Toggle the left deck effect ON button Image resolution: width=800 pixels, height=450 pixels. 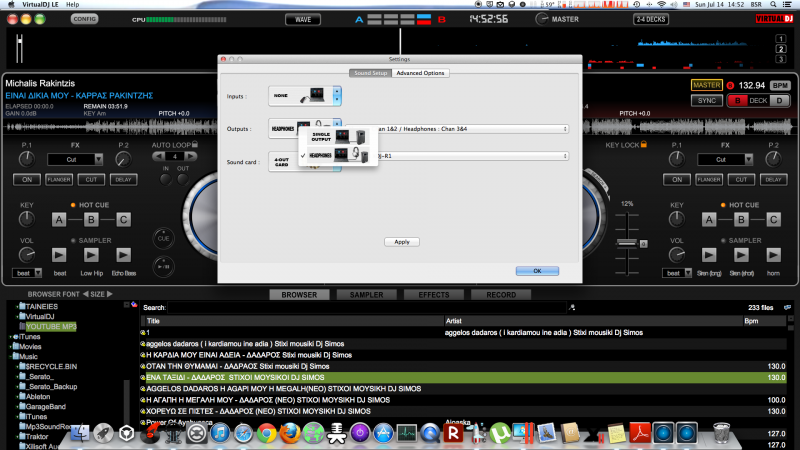pyautogui.click(x=27, y=180)
